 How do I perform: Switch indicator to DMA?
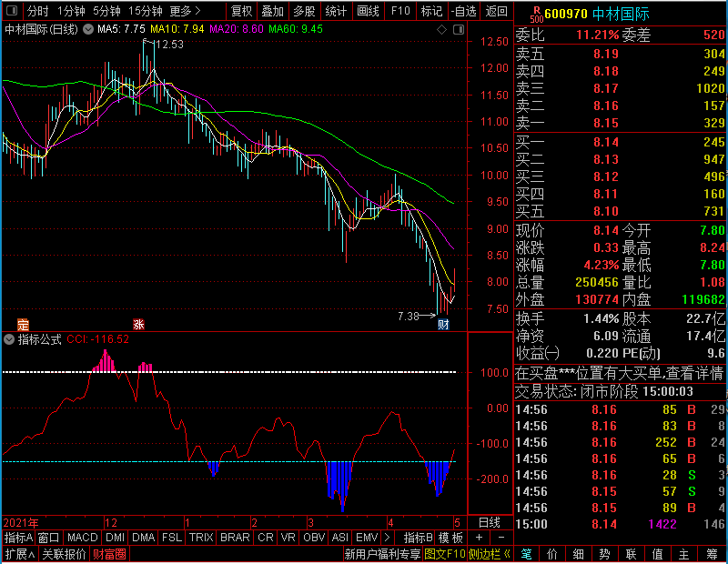(144, 538)
